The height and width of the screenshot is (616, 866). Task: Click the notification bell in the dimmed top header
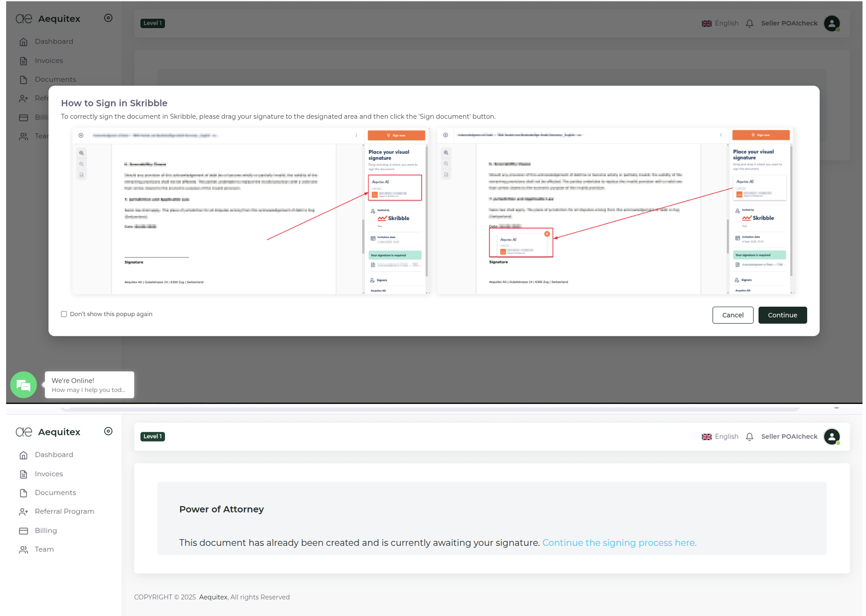coord(749,24)
